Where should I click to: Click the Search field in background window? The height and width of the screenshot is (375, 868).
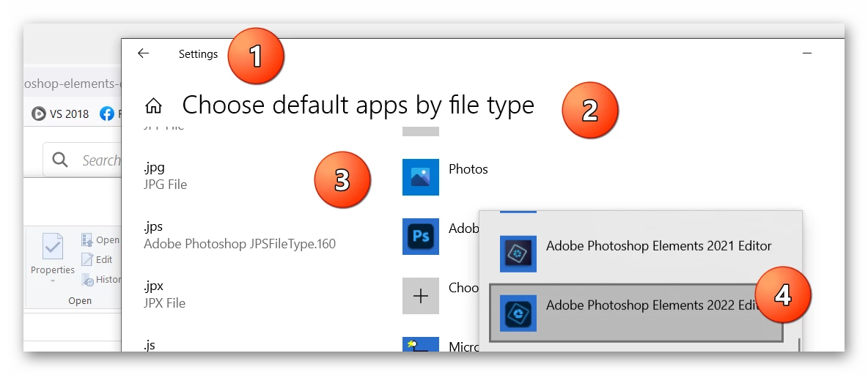[83, 160]
